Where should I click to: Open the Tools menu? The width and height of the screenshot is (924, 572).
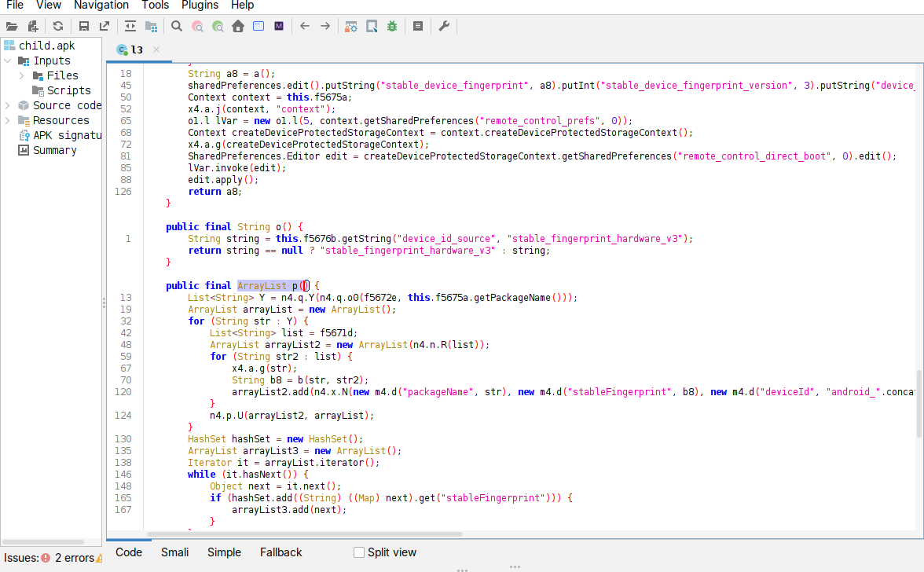[156, 5]
